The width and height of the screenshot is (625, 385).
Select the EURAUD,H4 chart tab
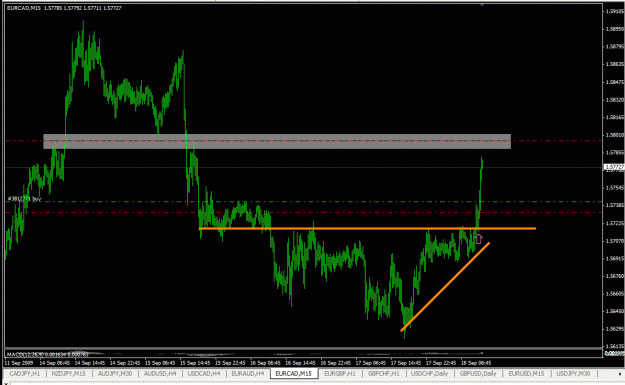pyautogui.click(x=248, y=373)
